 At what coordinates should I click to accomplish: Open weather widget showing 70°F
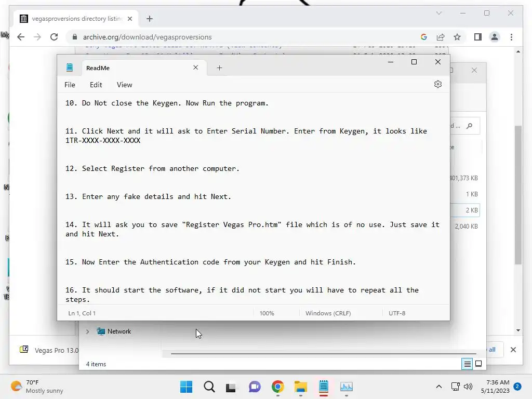coord(37,387)
